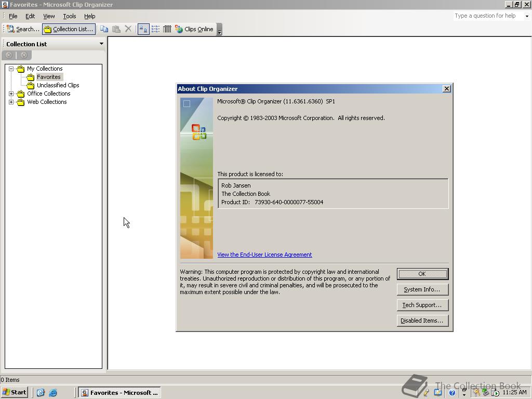Click the Favorites taskbar button
The height and width of the screenshot is (399, 532).
tap(119, 393)
